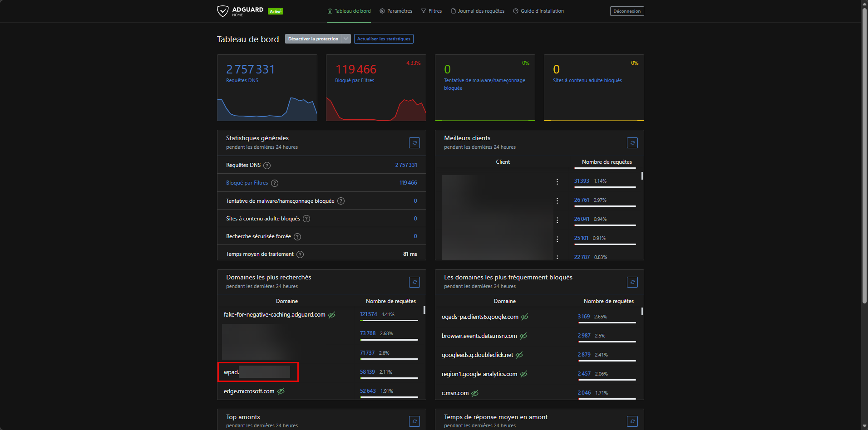Viewport: 868px width, 430px height.
Task: Open tracker info icon for fake-for-negative-caching.adguard.com
Action: pyautogui.click(x=332, y=315)
